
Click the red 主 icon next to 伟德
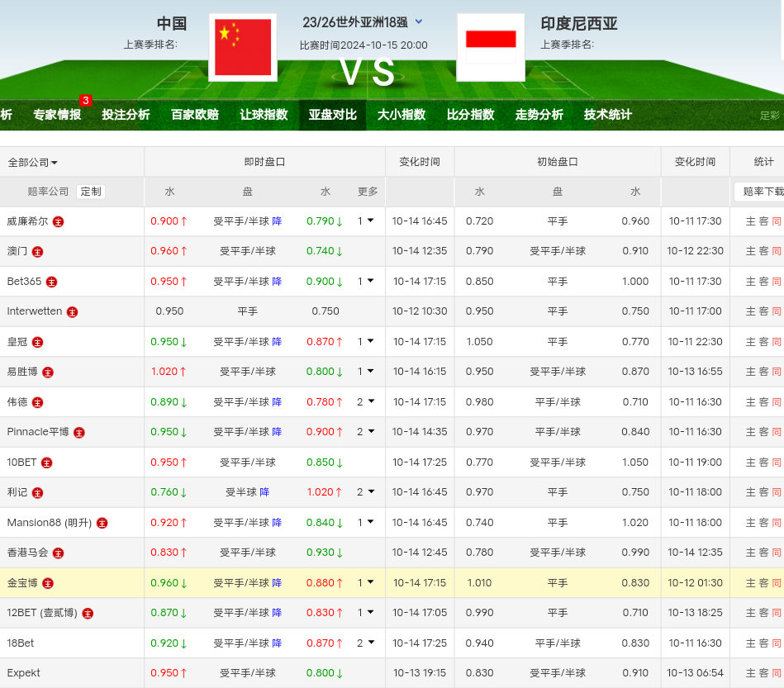click(x=37, y=402)
